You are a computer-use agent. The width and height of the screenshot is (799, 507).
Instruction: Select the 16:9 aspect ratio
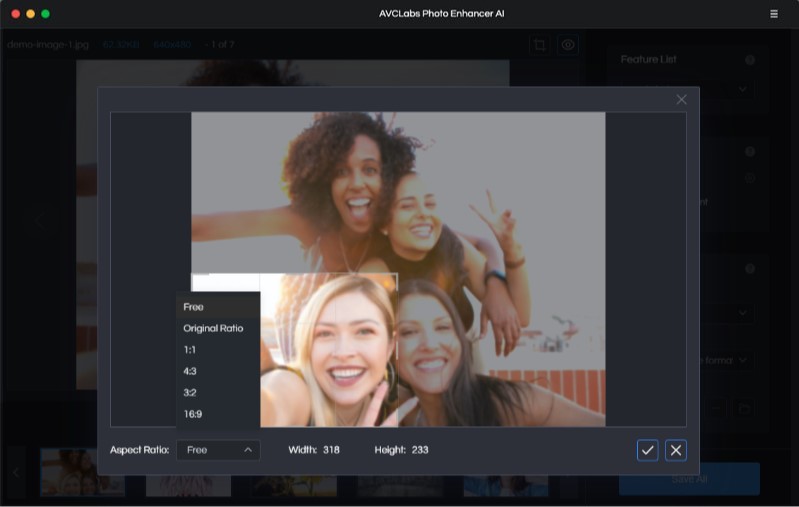218,414
